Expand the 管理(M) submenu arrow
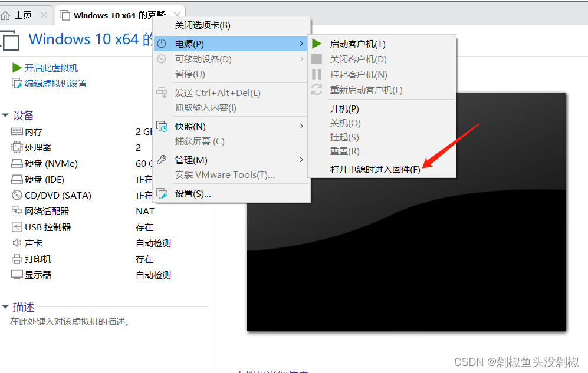This screenshot has height=373, width=588. point(301,160)
